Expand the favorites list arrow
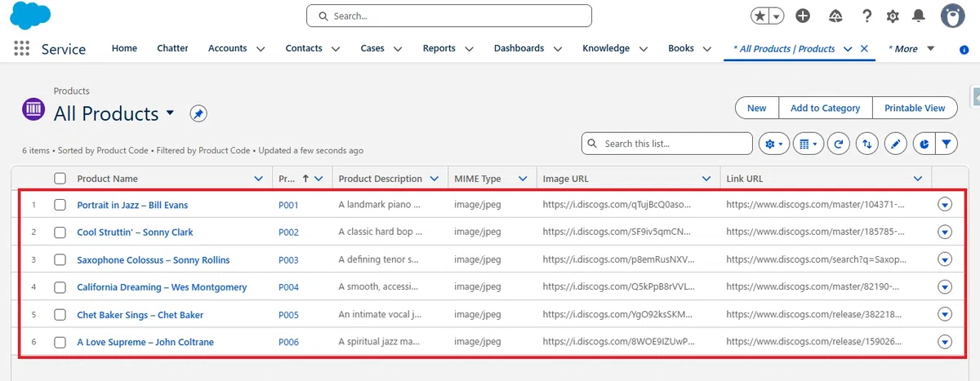This screenshot has width=980, height=381. click(777, 16)
